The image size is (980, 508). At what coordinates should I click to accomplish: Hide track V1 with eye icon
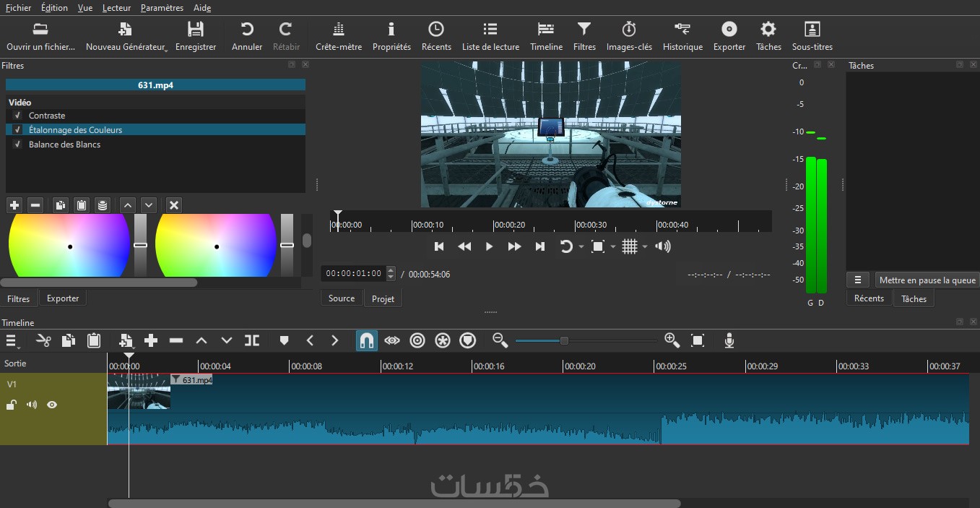coord(52,405)
